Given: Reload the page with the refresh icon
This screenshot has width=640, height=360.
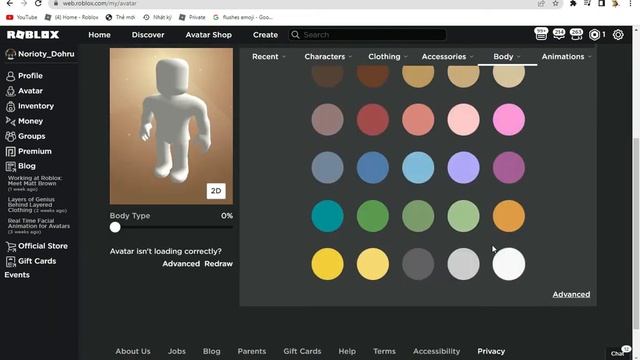Looking at the screenshot, I should point(38,3).
